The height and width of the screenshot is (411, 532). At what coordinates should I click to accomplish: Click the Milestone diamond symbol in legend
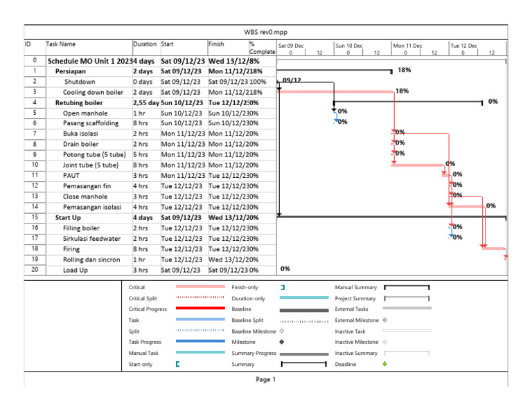(x=282, y=342)
